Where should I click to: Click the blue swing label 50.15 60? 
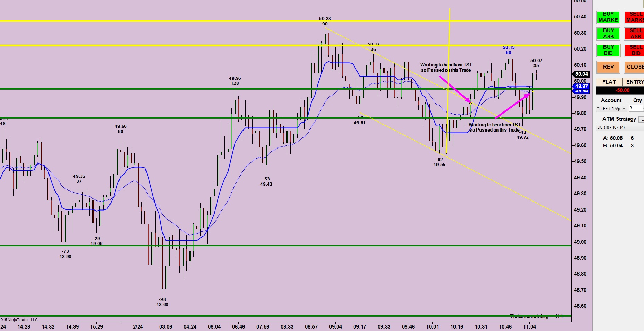pos(509,50)
